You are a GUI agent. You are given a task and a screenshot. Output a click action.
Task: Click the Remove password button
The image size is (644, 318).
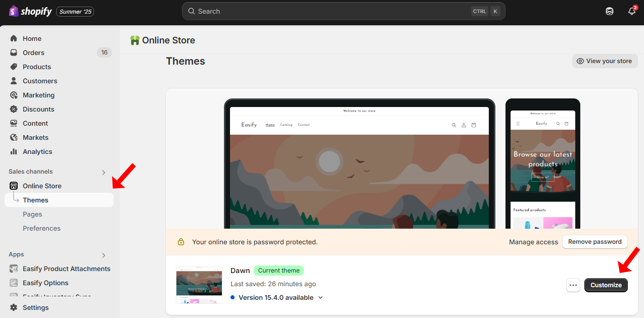tap(594, 242)
